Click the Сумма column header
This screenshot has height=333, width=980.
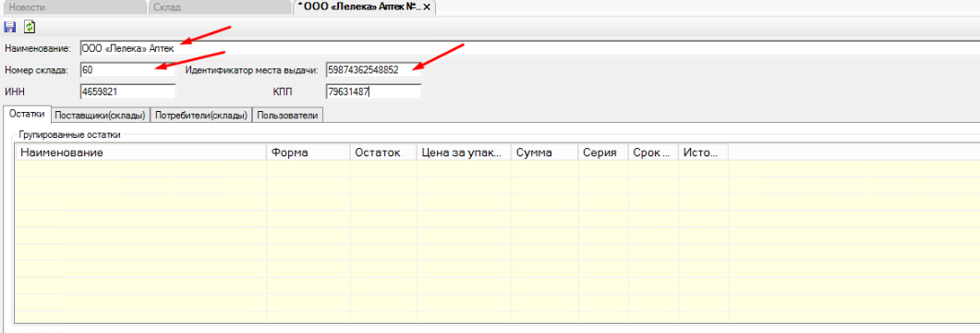545,153
